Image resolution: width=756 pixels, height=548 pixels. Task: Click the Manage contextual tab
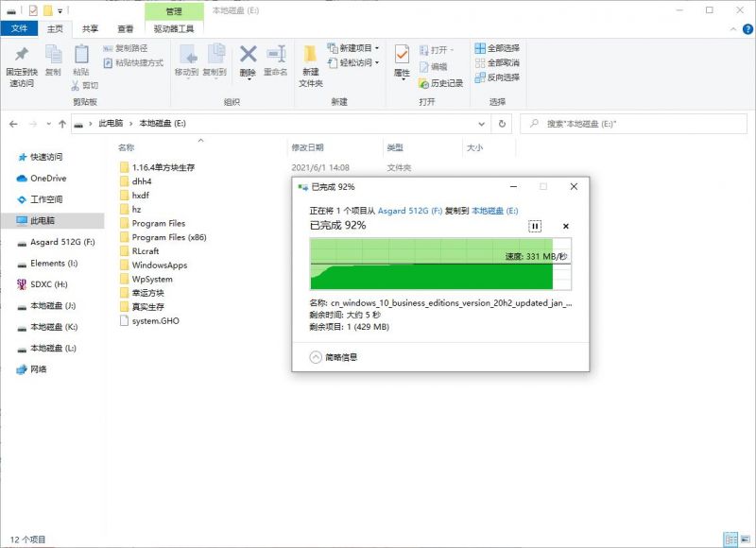click(174, 11)
